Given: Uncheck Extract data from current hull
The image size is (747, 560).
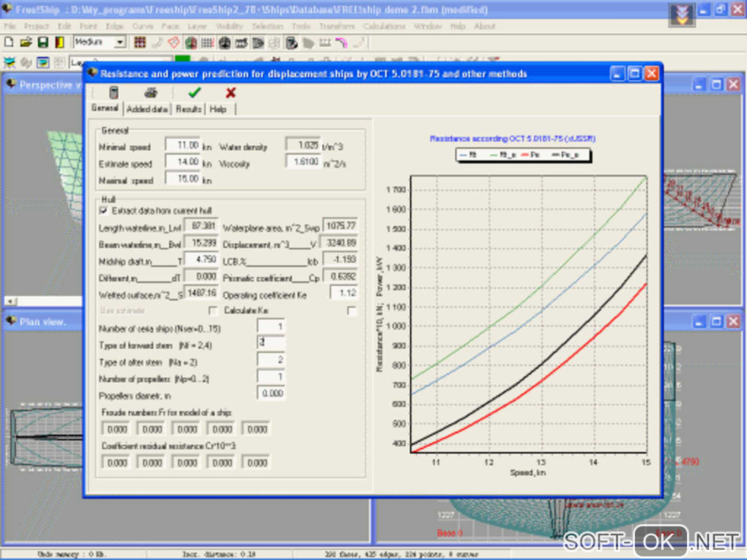Looking at the screenshot, I should click(103, 210).
